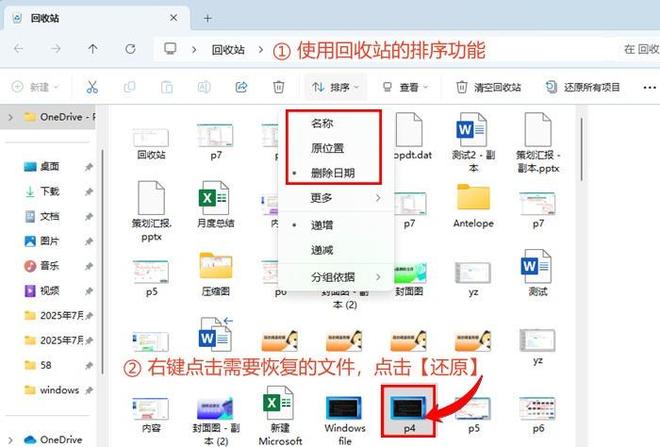
Task: Click the Copy icon in toolbar
Action: pyautogui.click(x=129, y=87)
